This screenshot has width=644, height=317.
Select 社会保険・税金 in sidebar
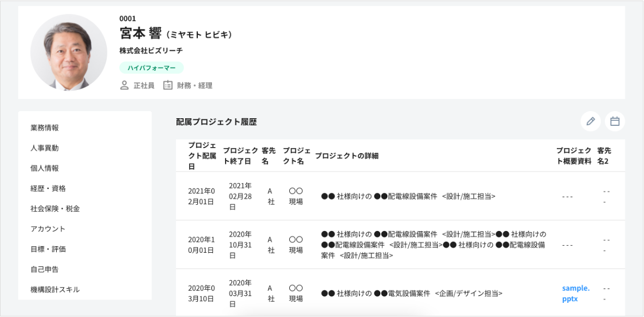click(55, 209)
